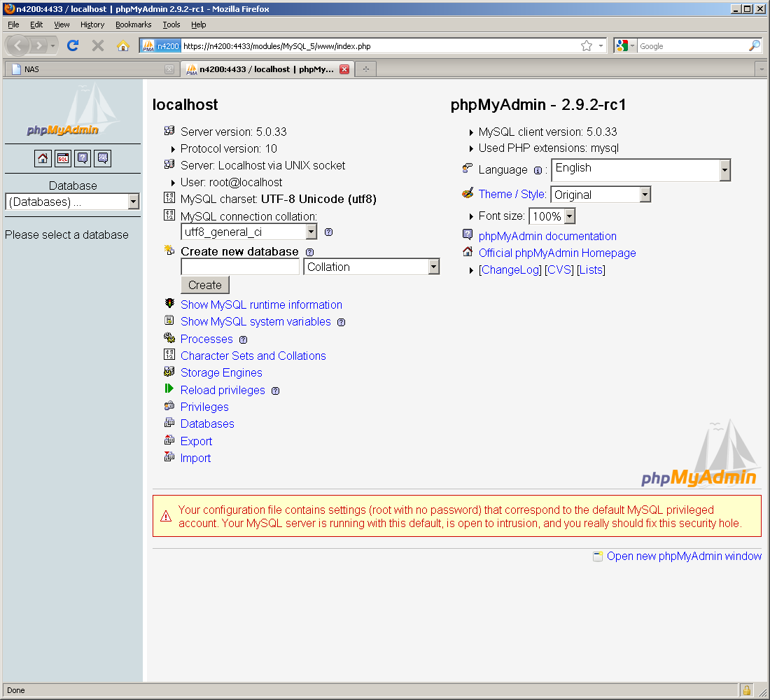Open the Storage Engines link

tap(221, 372)
